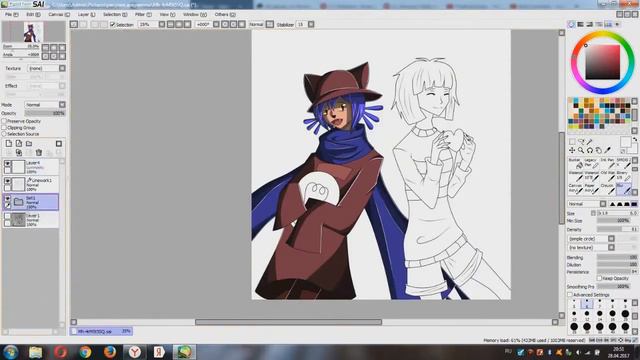Viewport: 640px width, 360px height.
Task: Click inside the color saturation square
Action: point(603,62)
